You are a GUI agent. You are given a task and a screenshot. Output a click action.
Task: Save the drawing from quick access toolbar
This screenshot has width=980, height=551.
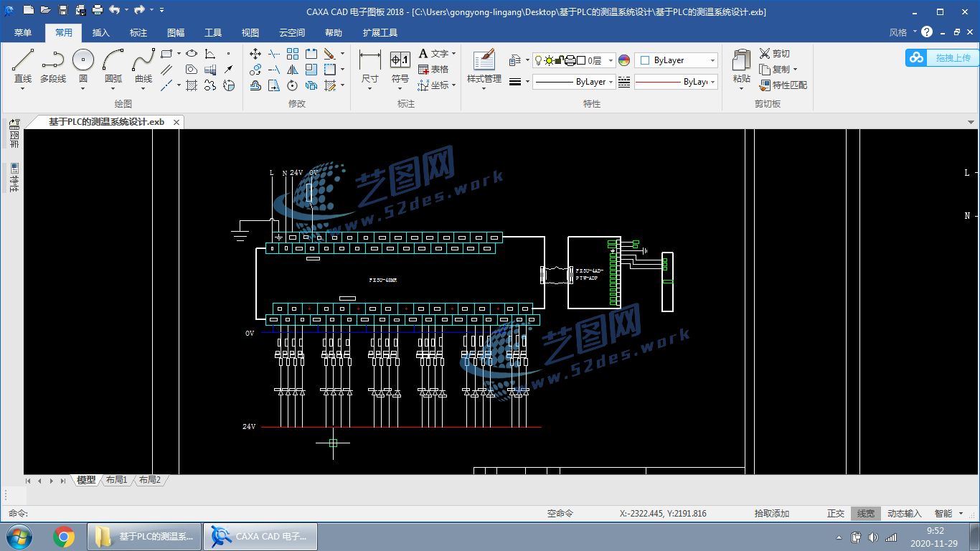63,10
